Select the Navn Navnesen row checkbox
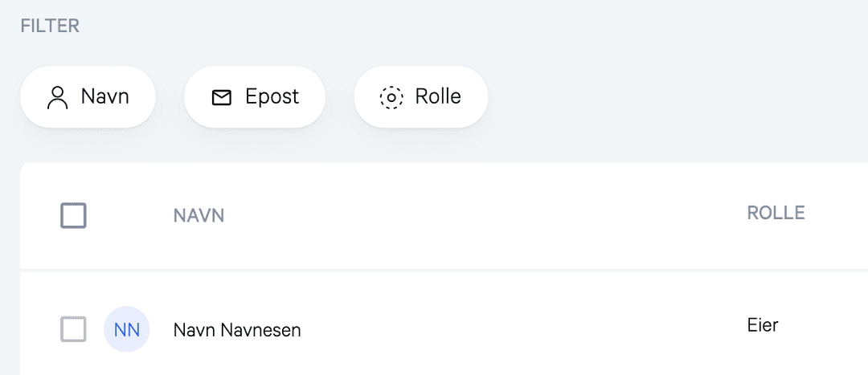 (74, 329)
